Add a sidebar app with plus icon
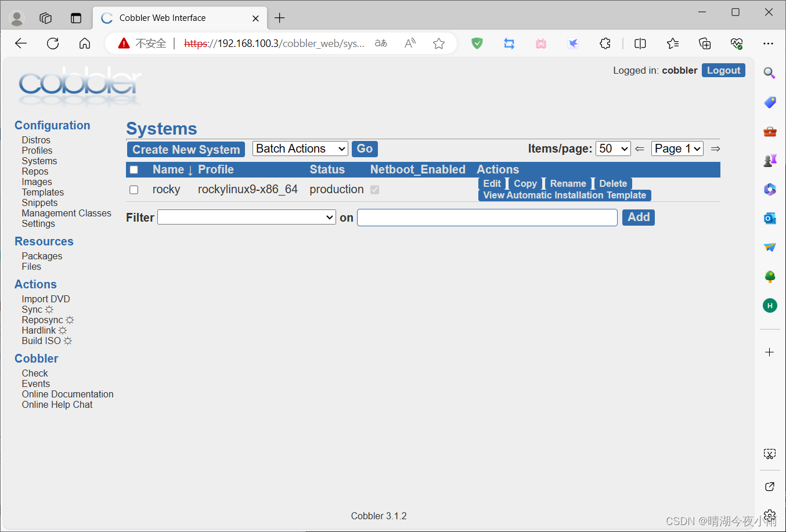The width and height of the screenshot is (786, 532). tap(770, 352)
